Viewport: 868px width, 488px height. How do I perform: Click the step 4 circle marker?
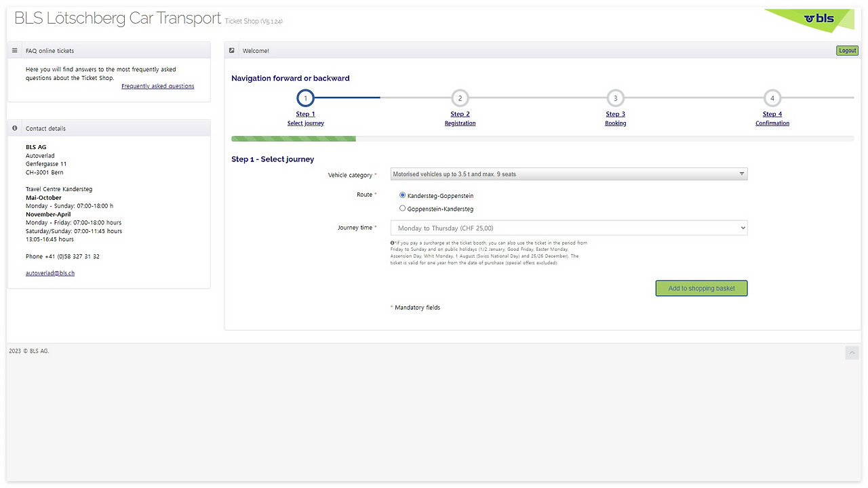pyautogui.click(x=772, y=98)
